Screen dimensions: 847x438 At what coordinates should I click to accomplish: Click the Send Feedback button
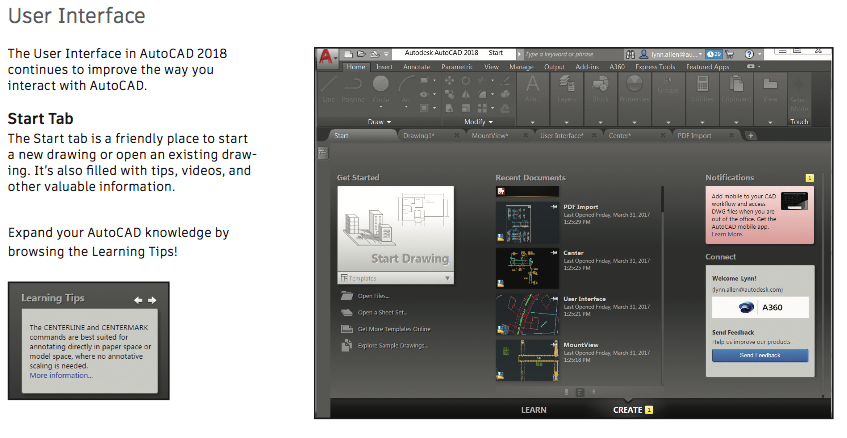click(760, 355)
